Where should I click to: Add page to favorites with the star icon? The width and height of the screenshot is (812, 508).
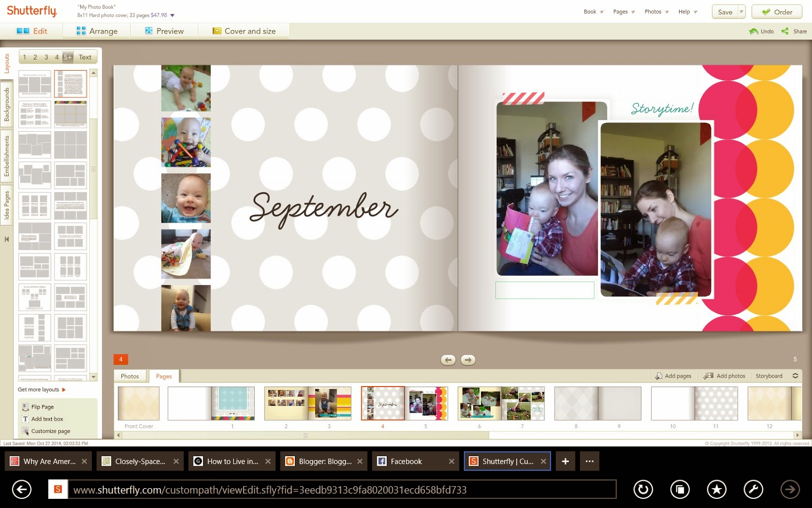point(717,490)
